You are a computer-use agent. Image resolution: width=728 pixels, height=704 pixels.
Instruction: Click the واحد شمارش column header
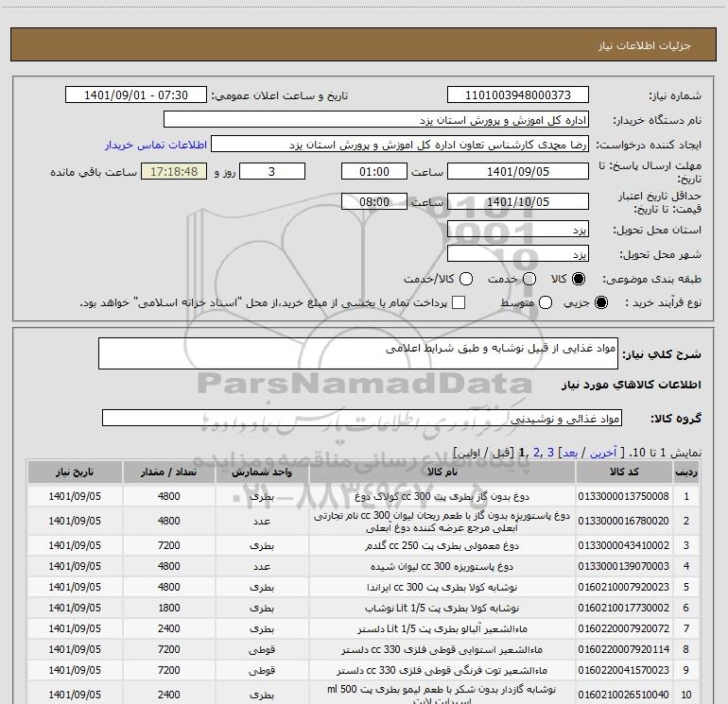point(262,472)
